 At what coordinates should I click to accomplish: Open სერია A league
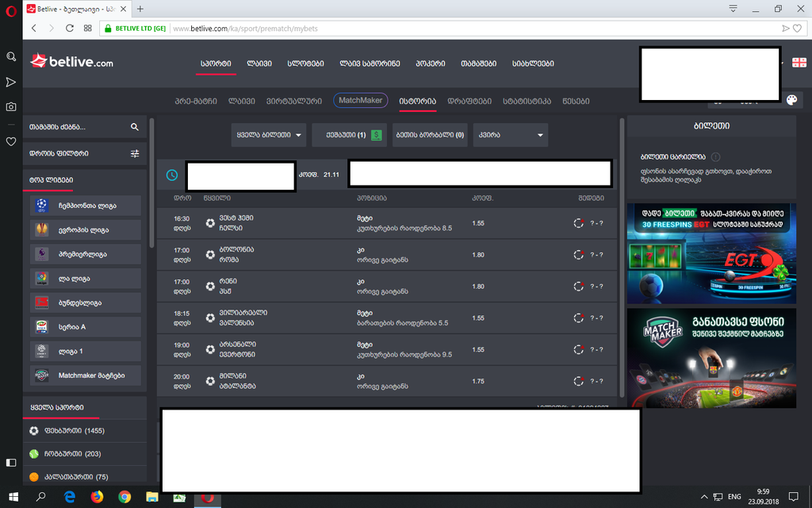tap(86, 327)
